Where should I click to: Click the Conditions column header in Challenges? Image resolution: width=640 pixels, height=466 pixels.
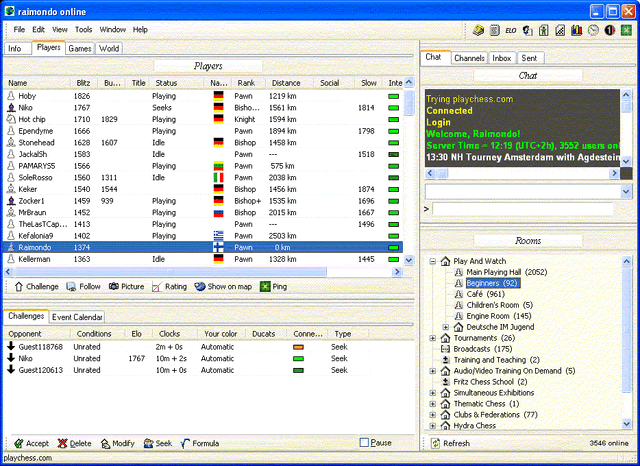click(x=94, y=334)
